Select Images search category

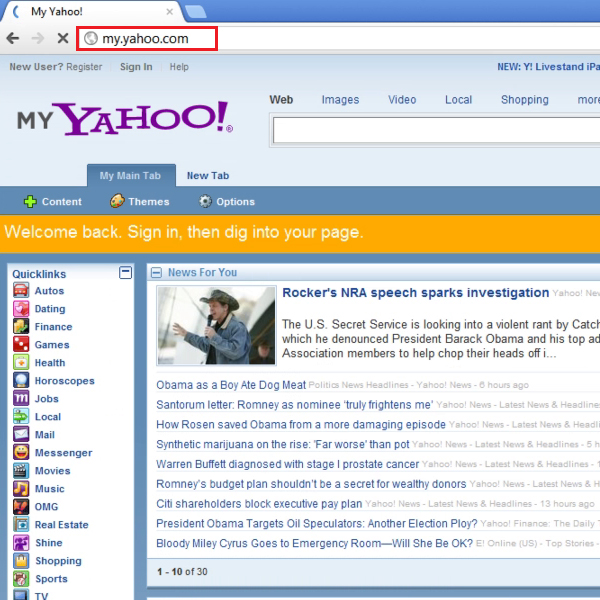340,99
